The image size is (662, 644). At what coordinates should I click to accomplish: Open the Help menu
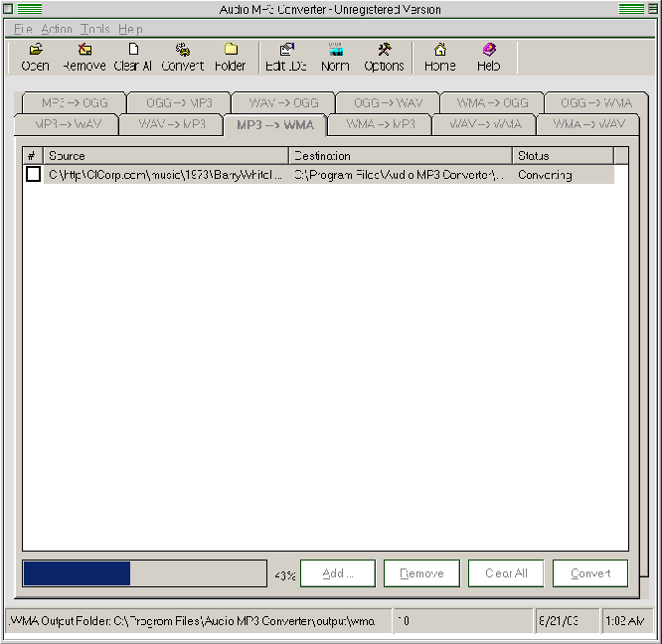pos(130,29)
